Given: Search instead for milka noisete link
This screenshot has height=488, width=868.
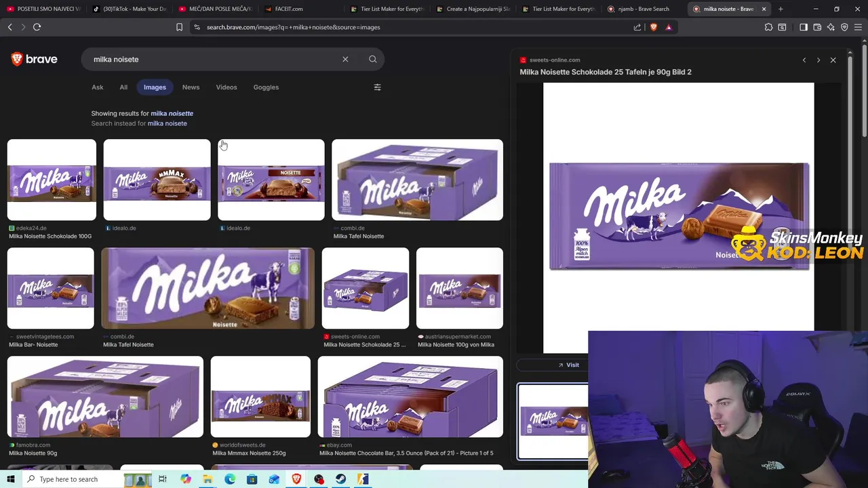Looking at the screenshot, I should [167, 123].
